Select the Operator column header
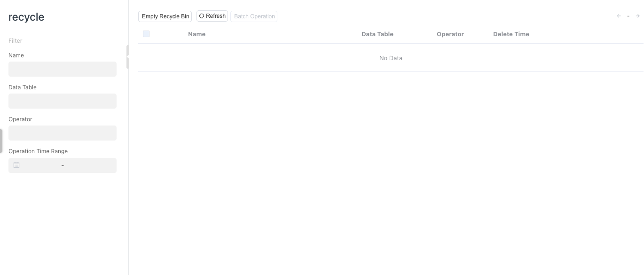Screen dimensions: 644x275 [450, 34]
